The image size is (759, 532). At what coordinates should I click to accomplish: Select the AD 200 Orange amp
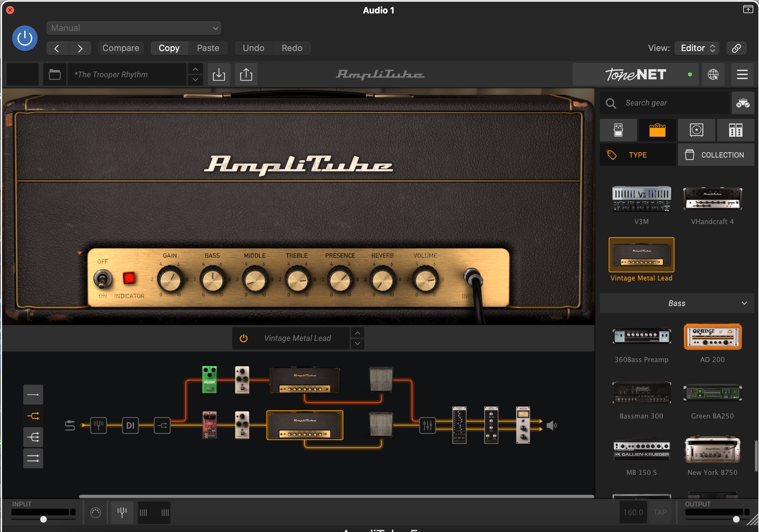[x=713, y=337]
